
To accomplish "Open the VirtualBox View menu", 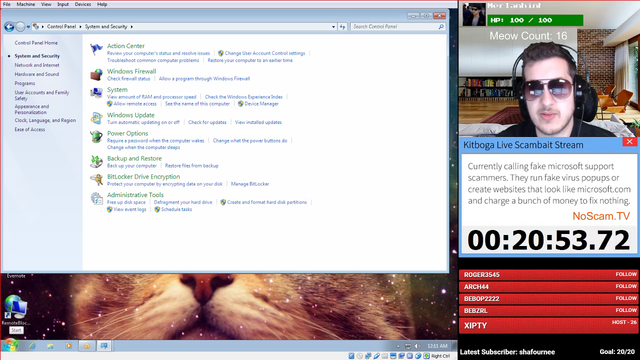I will click(46, 4).
